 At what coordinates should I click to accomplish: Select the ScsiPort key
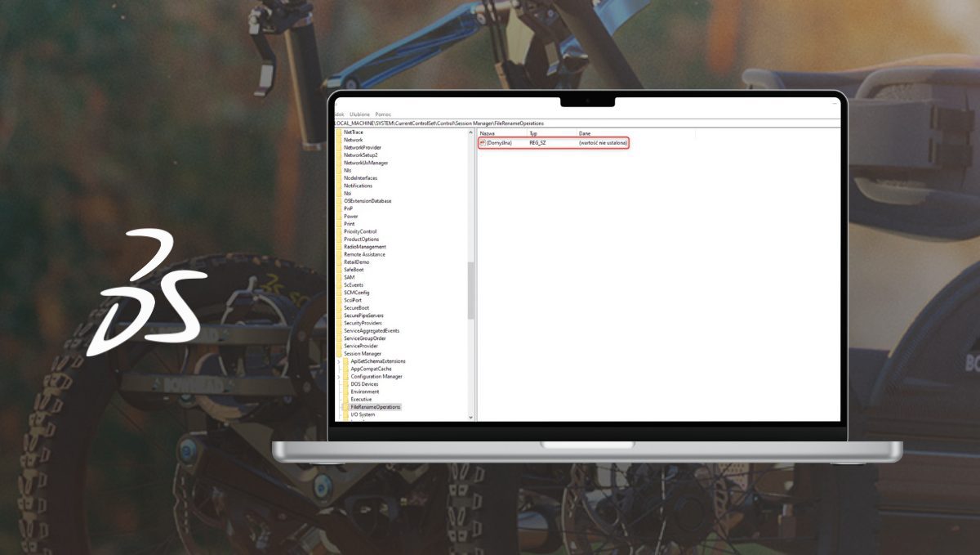click(353, 300)
